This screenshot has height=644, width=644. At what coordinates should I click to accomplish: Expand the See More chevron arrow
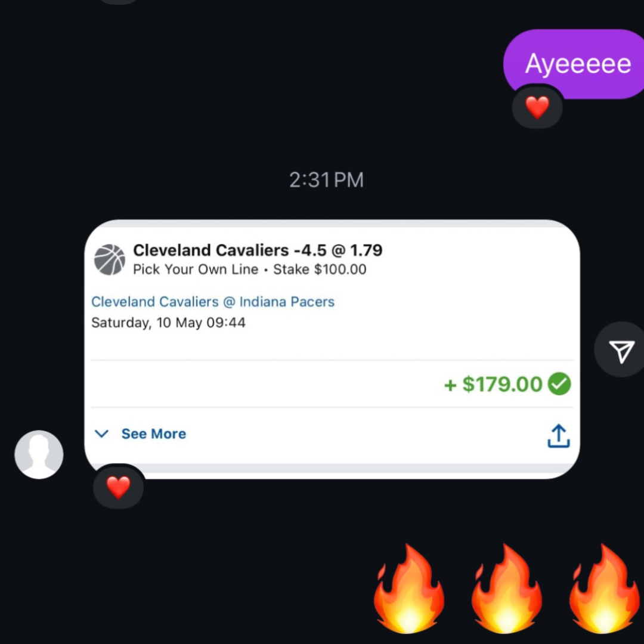pos(101,434)
